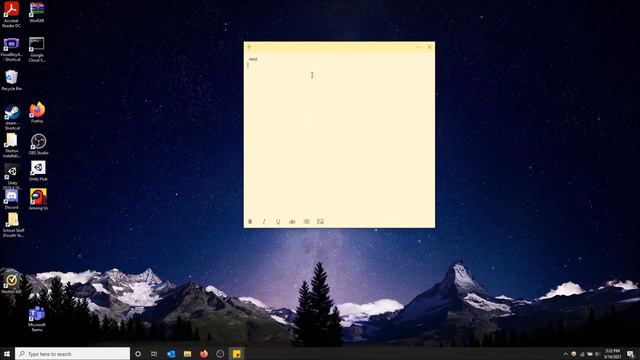Image resolution: width=640 pixels, height=360 pixels.
Task: Select the Norton Installation folder icon
Action: (11, 146)
